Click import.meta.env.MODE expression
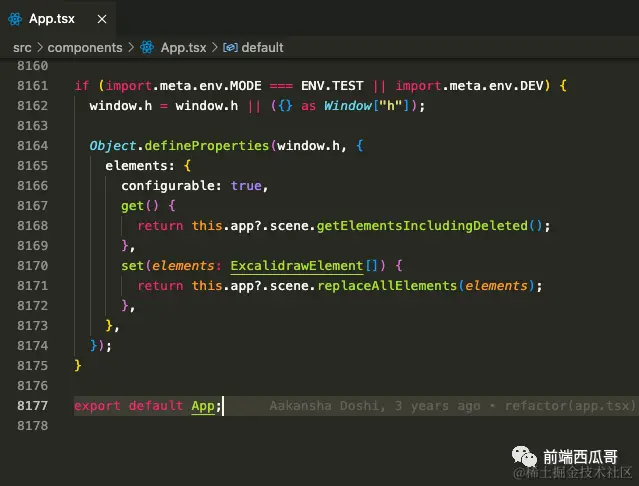Screen dimensions: 639x486 pyautogui.click(x=183, y=86)
